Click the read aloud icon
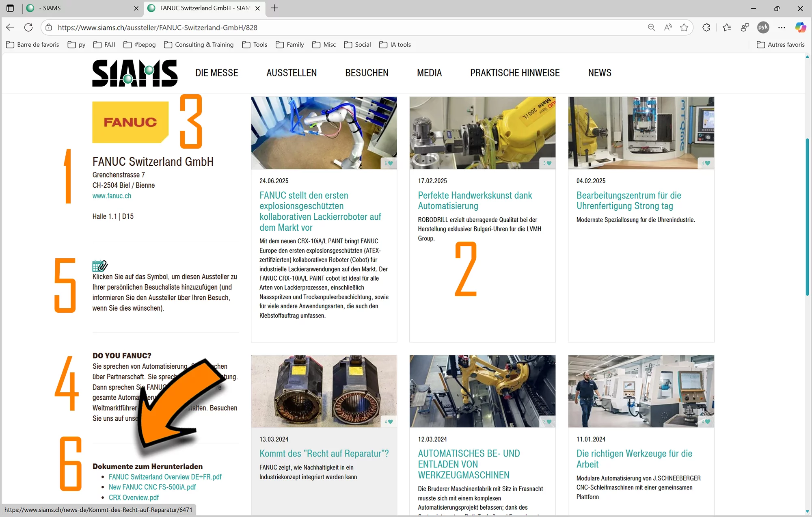Image resolution: width=812 pixels, height=517 pixels. (x=668, y=28)
